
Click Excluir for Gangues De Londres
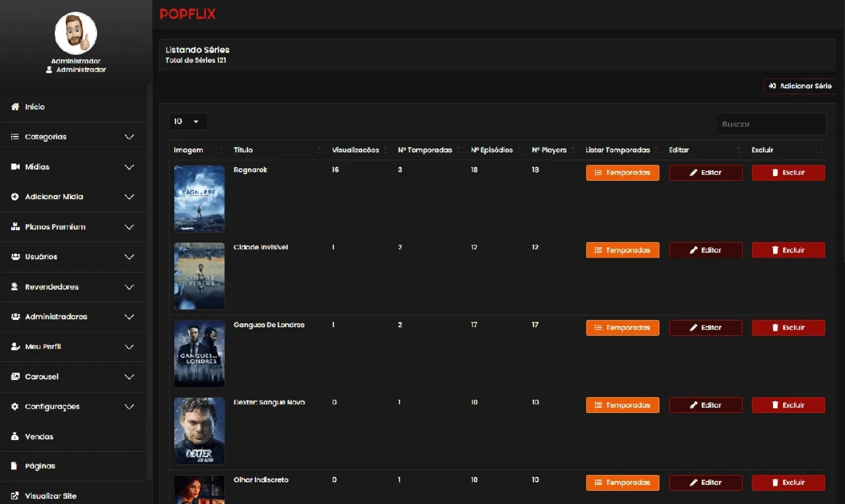click(788, 328)
